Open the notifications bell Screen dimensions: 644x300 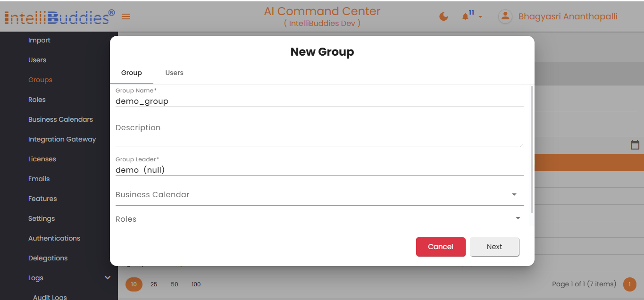466,17
